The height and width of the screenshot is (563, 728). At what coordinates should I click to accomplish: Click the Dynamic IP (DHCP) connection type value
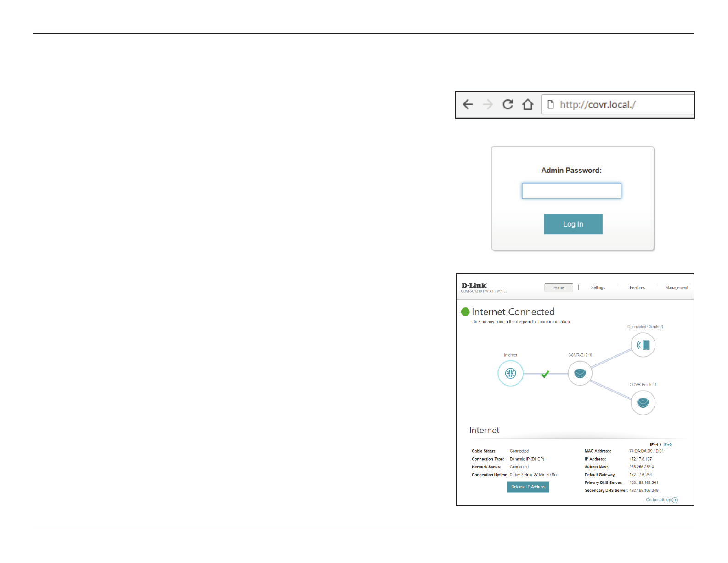pos(527,459)
